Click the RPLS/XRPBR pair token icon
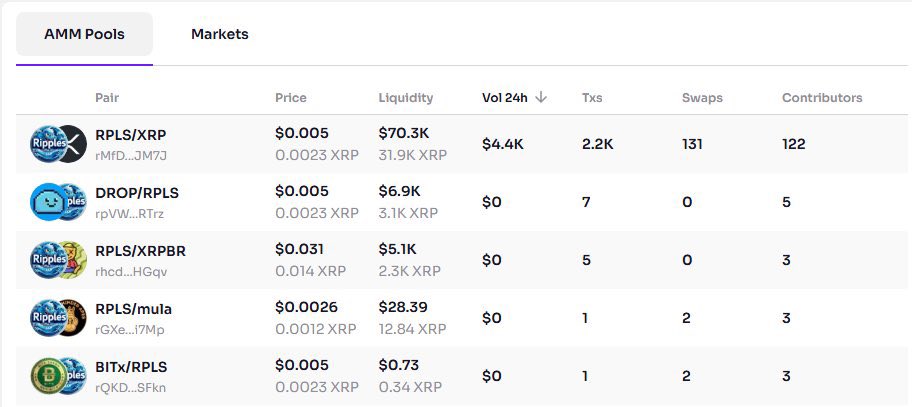912x407 pixels. click(58, 260)
